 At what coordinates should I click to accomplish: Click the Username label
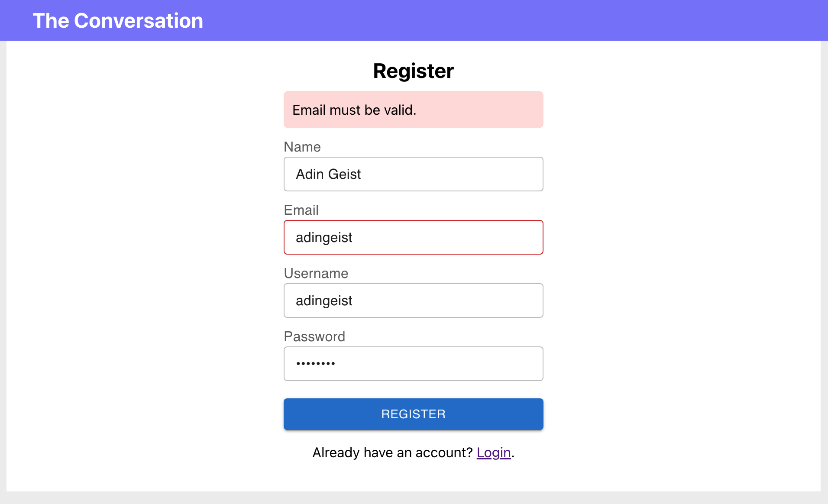coord(316,273)
